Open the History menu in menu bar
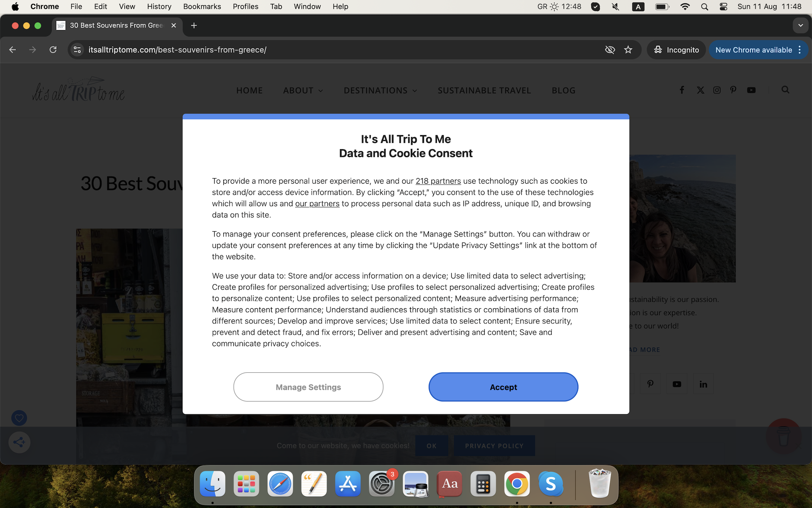 point(159,6)
